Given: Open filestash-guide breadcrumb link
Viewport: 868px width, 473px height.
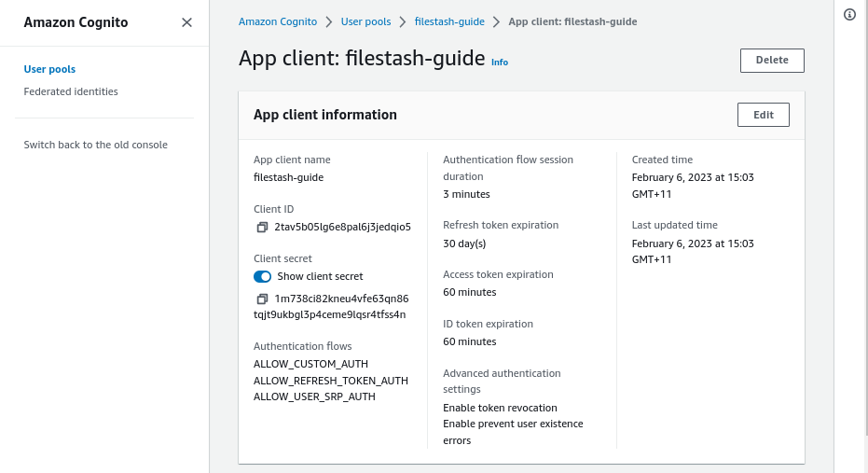Looking at the screenshot, I should [x=449, y=21].
